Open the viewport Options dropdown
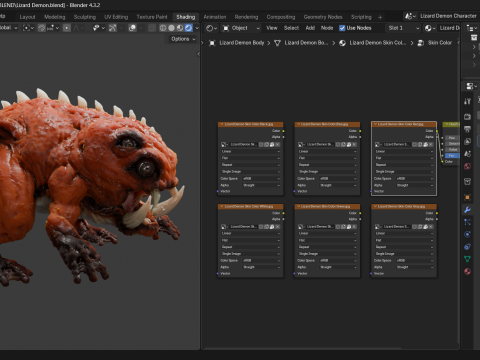This screenshot has height=360, width=480. [x=183, y=39]
